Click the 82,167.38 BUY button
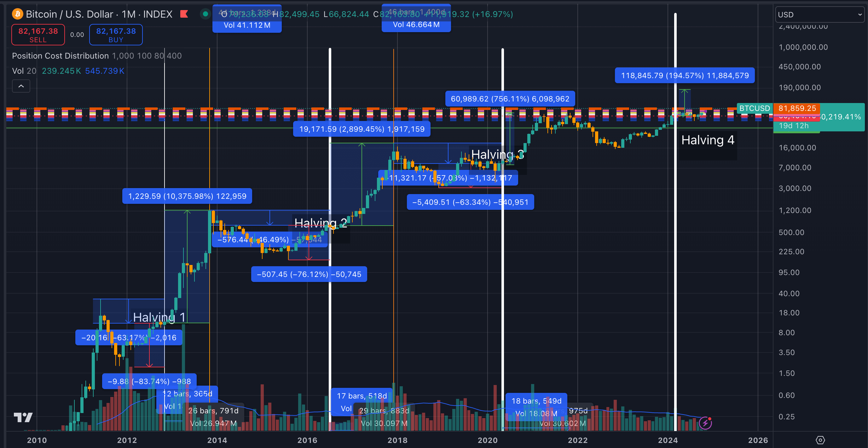The image size is (868, 448). pyautogui.click(x=116, y=35)
